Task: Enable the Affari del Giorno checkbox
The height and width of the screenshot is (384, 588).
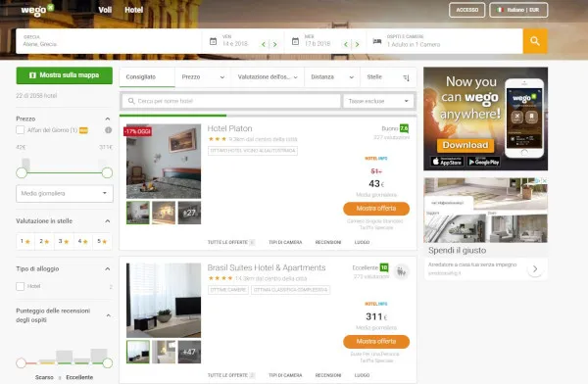Action: (21, 130)
